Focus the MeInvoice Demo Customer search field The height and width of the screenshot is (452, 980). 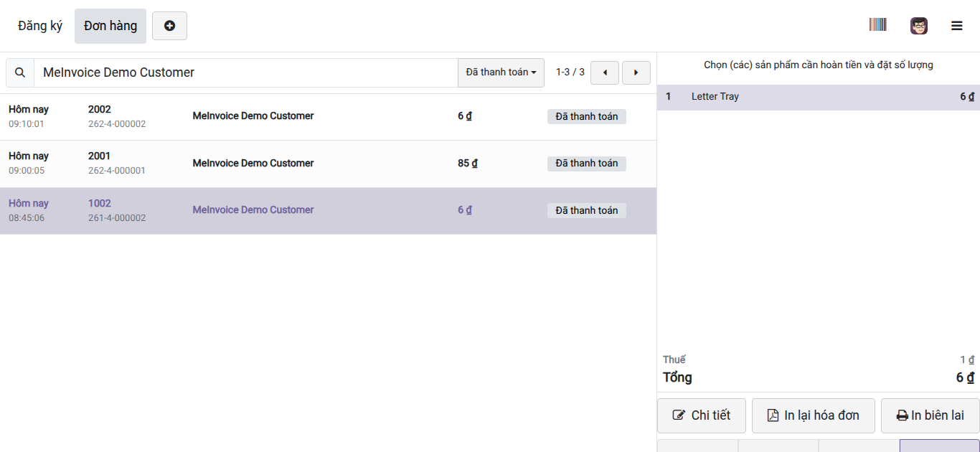click(x=246, y=72)
